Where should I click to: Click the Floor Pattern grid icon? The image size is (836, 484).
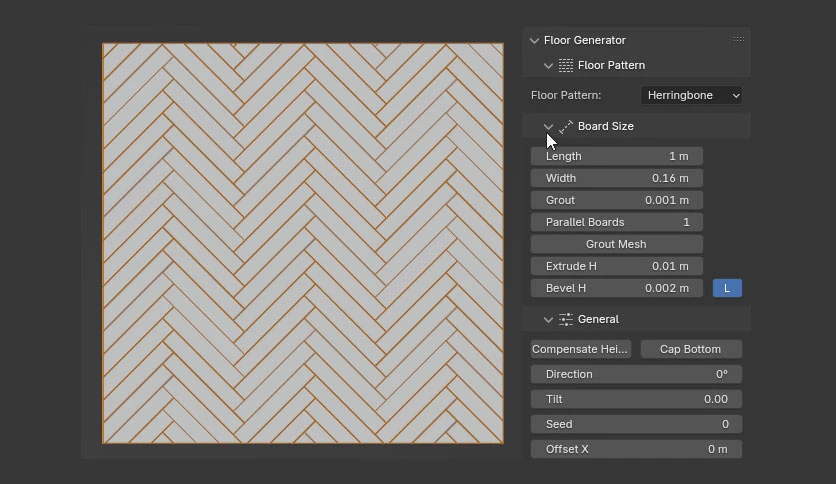[566, 65]
